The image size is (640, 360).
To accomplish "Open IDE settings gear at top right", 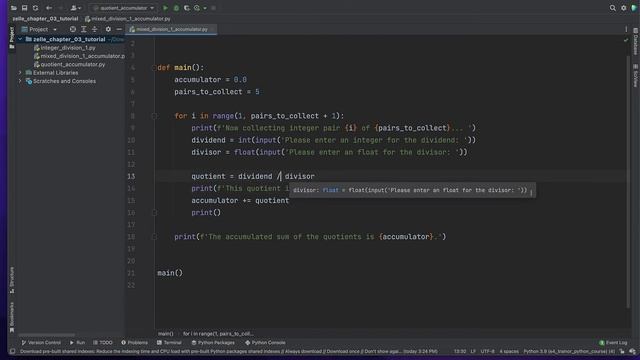I will [624, 8].
